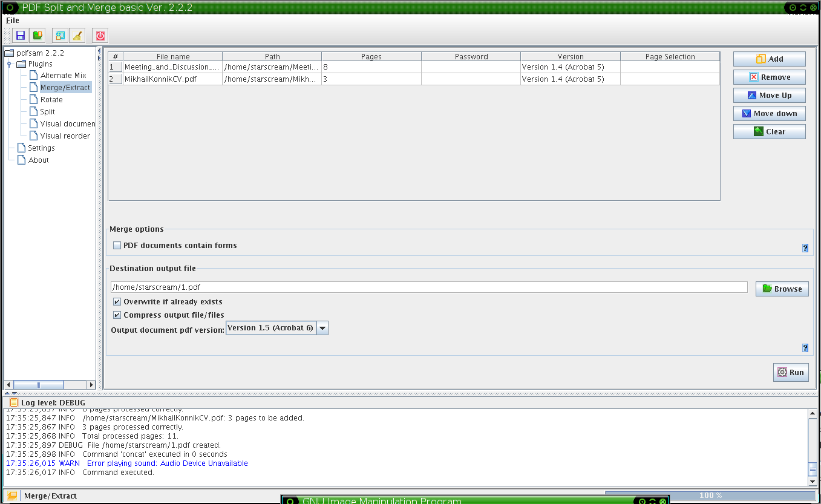Click the destination path field /home/starscream/1.pdf
The width and height of the screenshot is (821, 504).
point(429,287)
